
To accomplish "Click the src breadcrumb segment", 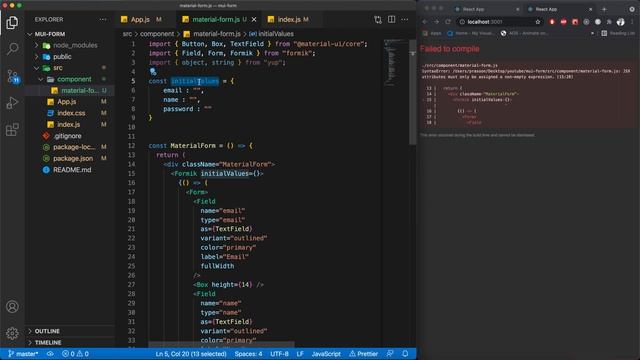I will [127, 34].
